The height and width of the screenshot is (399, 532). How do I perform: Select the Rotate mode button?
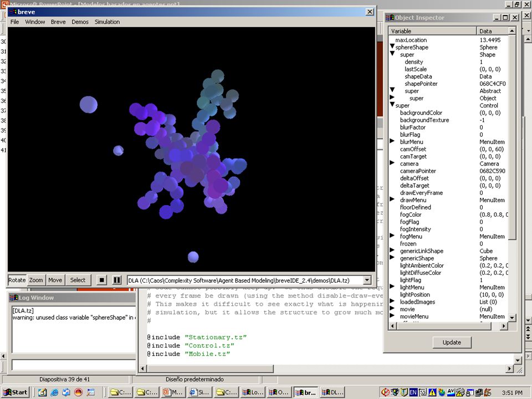click(17, 280)
